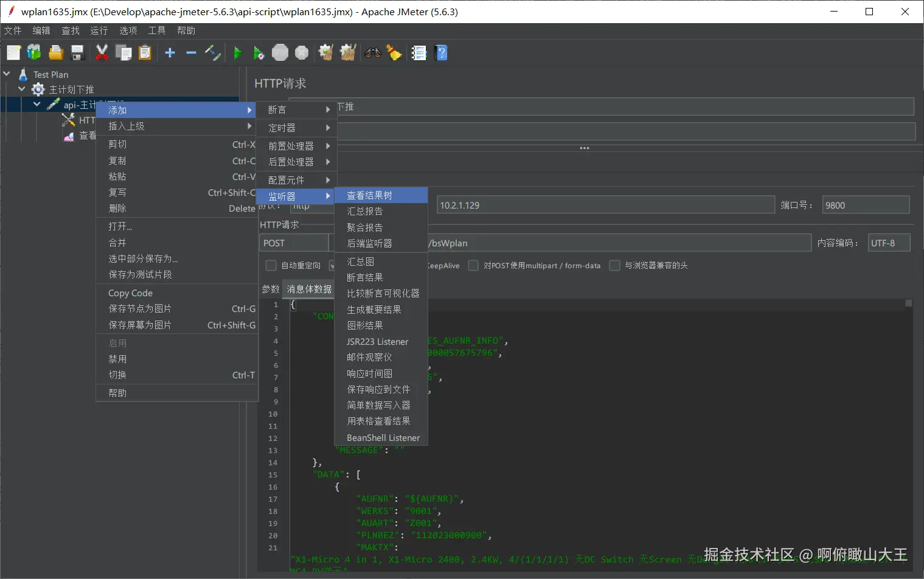Click the Open file folder icon
This screenshot has height=579, width=924.
click(x=56, y=53)
